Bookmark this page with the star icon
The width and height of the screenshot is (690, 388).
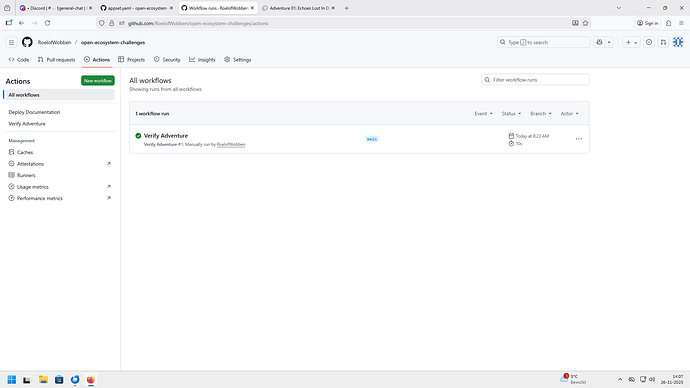tap(585, 23)
